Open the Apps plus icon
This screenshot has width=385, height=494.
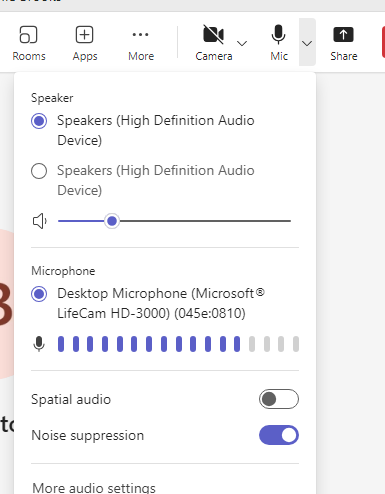click(x=84, y=35)
